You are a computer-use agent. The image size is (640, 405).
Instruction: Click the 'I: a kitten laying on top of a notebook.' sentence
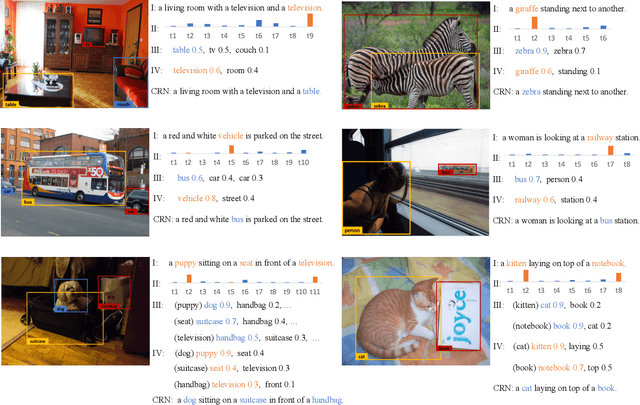coord(560,263)
